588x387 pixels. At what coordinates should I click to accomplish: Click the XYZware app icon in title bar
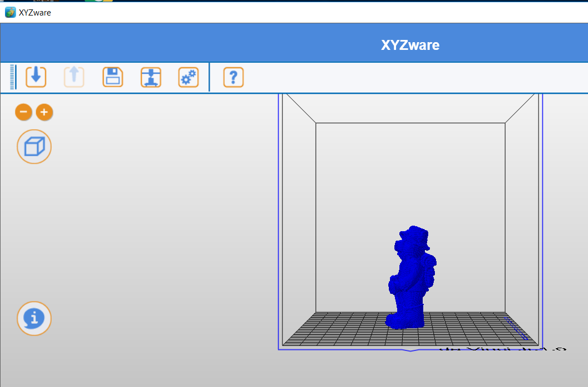click(x=10, y=12)
